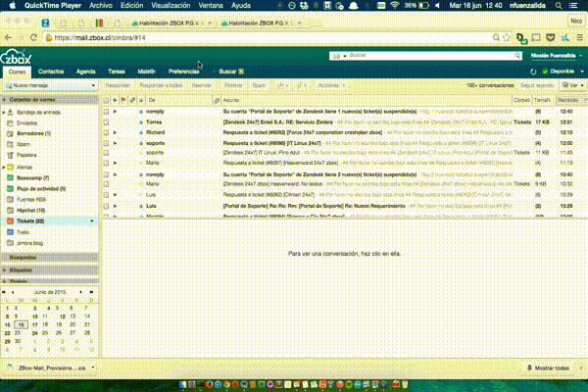
Task: Switch to the Maletín tab
Action: click(x=146, y=72)
